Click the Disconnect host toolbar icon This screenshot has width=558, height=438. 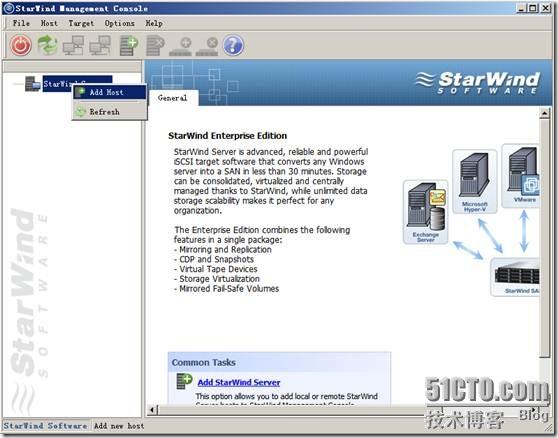pyautogui.click(x=100, y=45)
